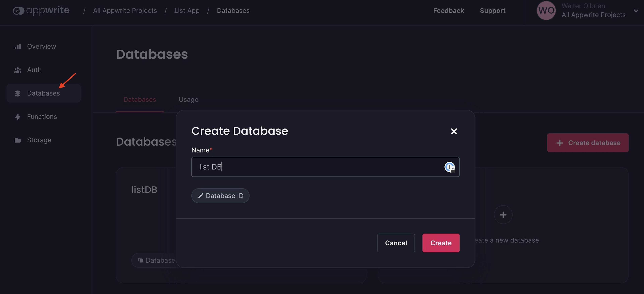This screenshot has height=294, width=644.
Task: Cancel the Create Database dialog
Action: click(x=396, y=243)
